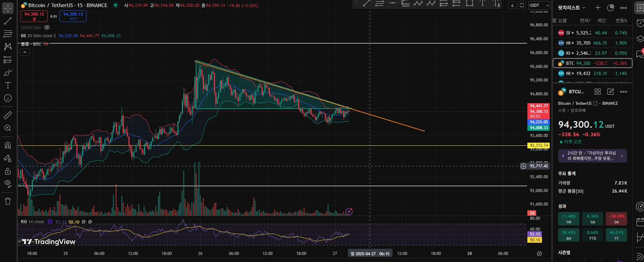Screen dimensions: 644x262
Task: Click the 심볼 column header
Action: point(562,21)
